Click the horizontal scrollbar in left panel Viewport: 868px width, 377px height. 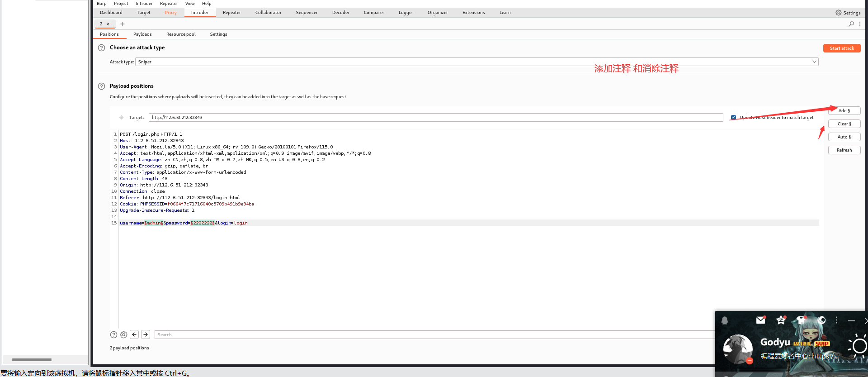click(32, 360)
